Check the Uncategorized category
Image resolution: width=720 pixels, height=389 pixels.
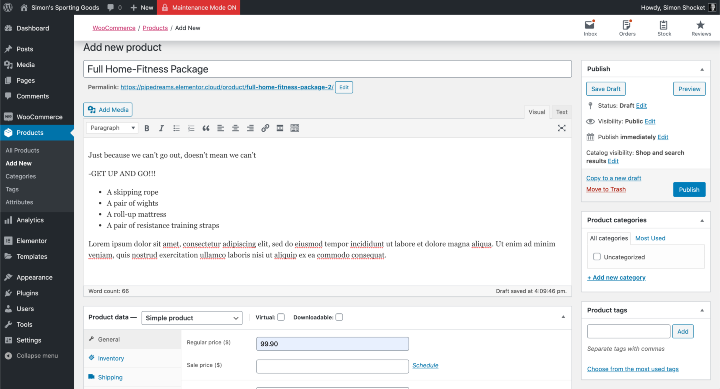click(x=597, y=257)
